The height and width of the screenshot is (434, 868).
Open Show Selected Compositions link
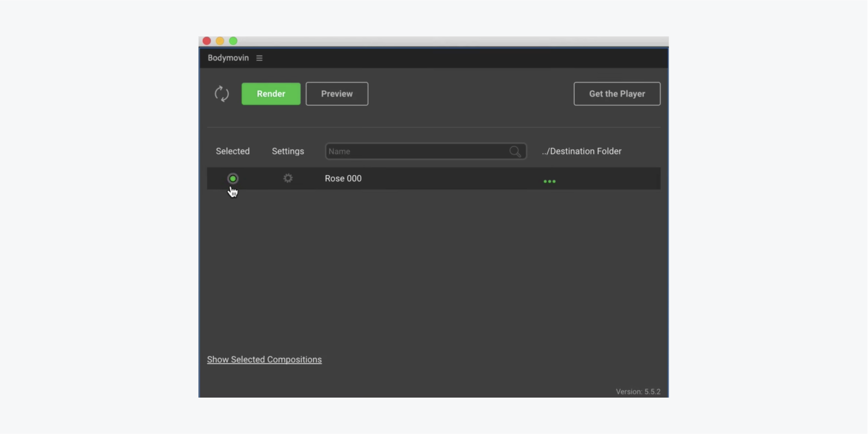[x=264, y=359]
